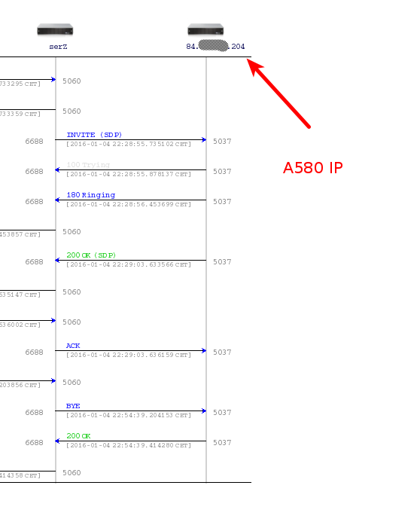
Task: Click port 6688 on the INVITE (SDP) row
Action: point(35,142)
